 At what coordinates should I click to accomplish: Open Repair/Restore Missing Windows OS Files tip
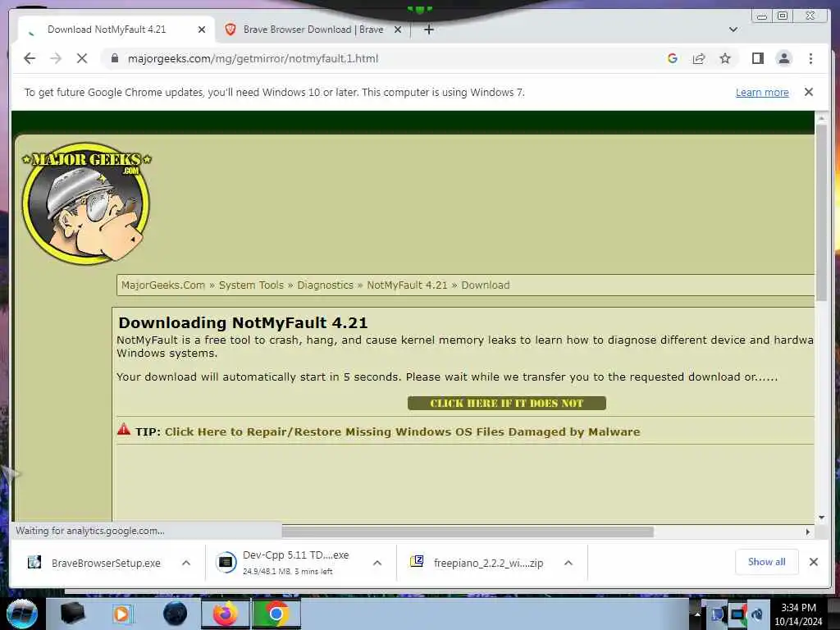[402, 431]
